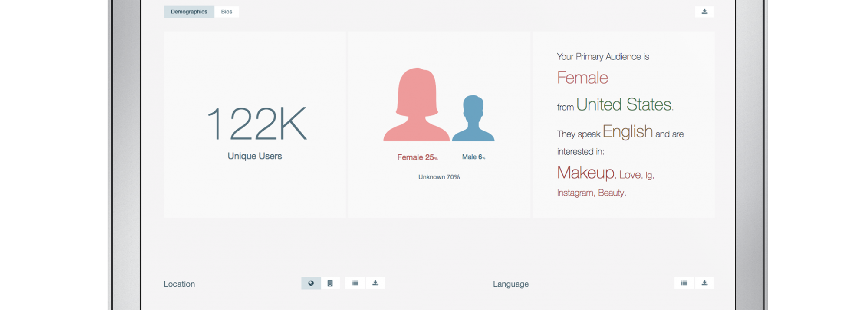Download the Language data
Viewport: 868px width, 310px height.
coord(704,283)
